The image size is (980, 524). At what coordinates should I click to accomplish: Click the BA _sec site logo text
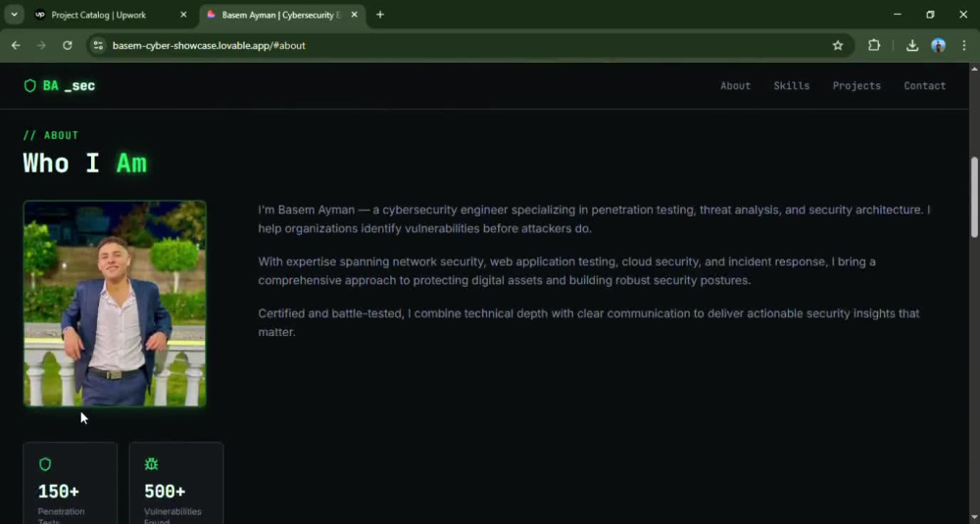point(69,86)
